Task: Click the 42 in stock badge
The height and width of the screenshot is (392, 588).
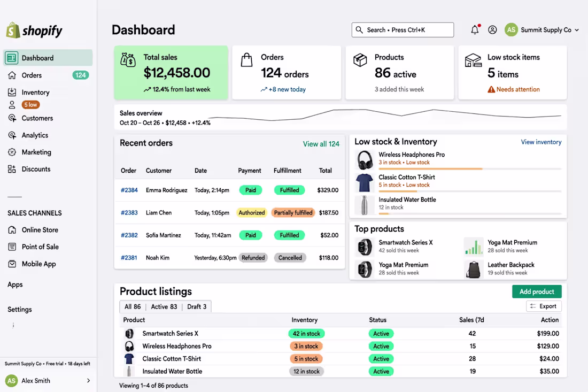Action: coord(306,334)
